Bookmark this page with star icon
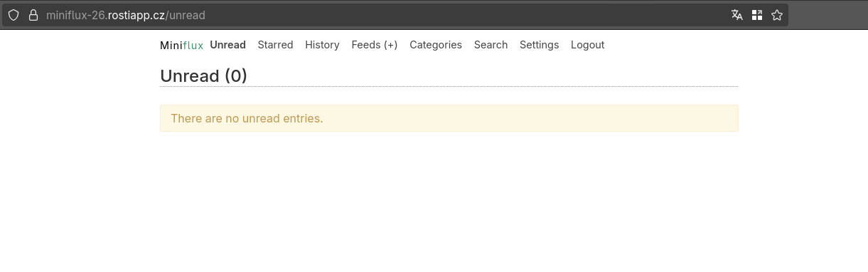This screenshot has height=272, width=868. pos(777,15)
